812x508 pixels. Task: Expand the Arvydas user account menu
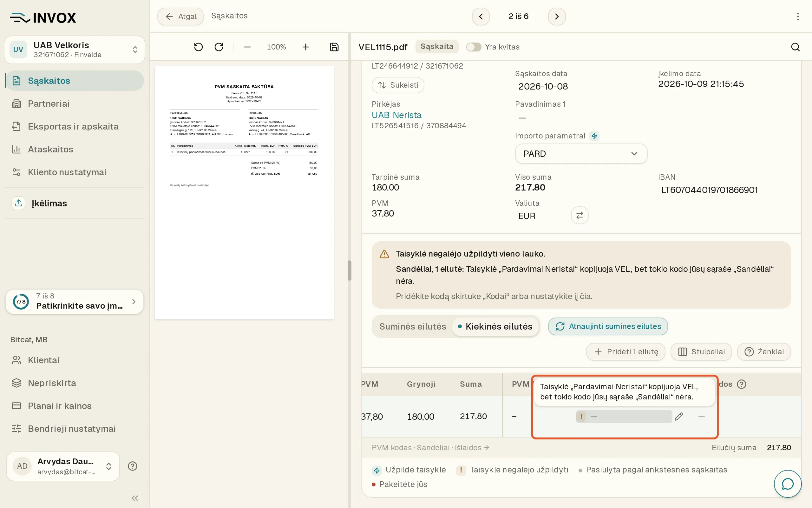pos(63,466)
